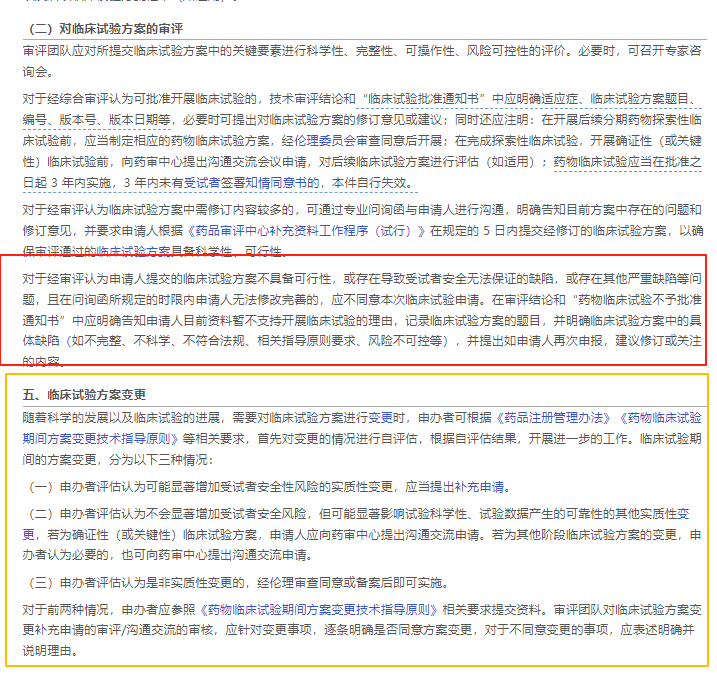The width and height of the screenshot is (717, 675).
Task: Click heading 五、临床试验方案变更
Action: [x=84, y=395]
